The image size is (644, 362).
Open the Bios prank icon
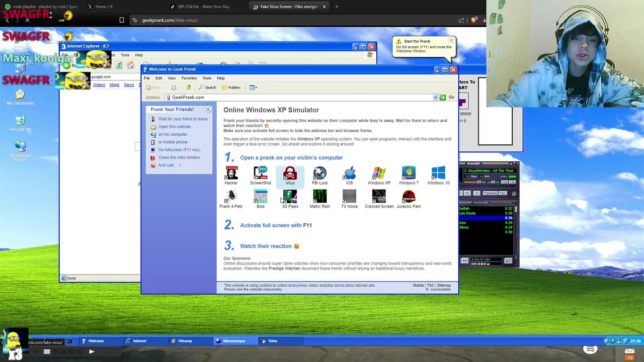point(261,199)
